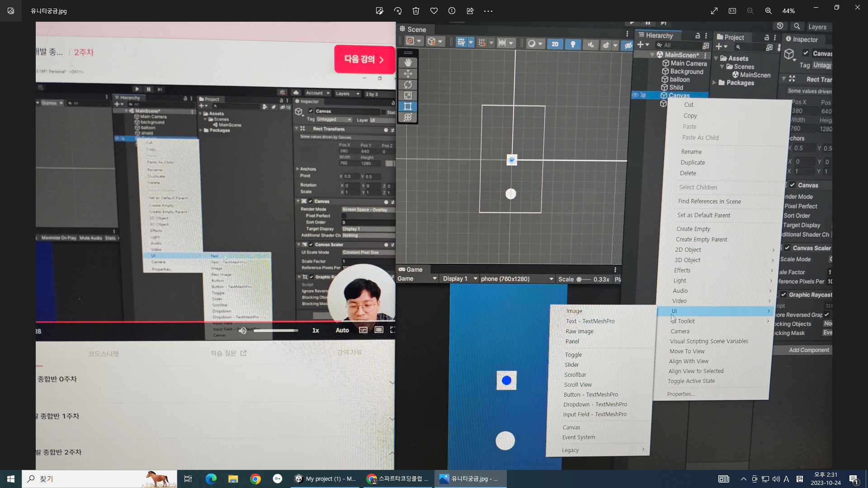Choose Image from the UI submenu
The image size is (868, 488).
click(x=574, y=311)
